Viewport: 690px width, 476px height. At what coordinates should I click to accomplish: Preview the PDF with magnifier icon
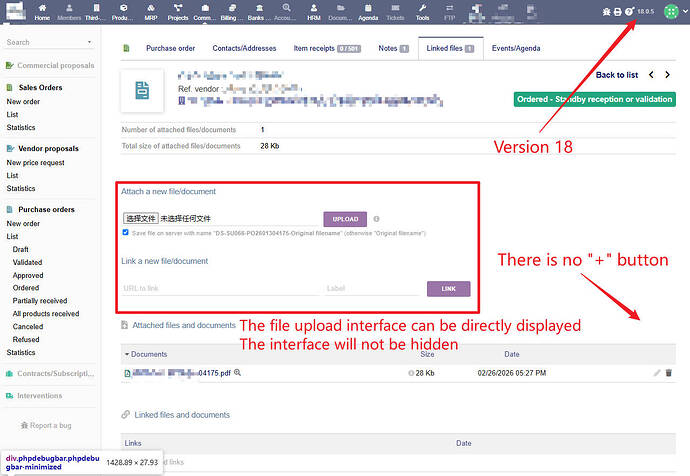[x=237, y=373]
